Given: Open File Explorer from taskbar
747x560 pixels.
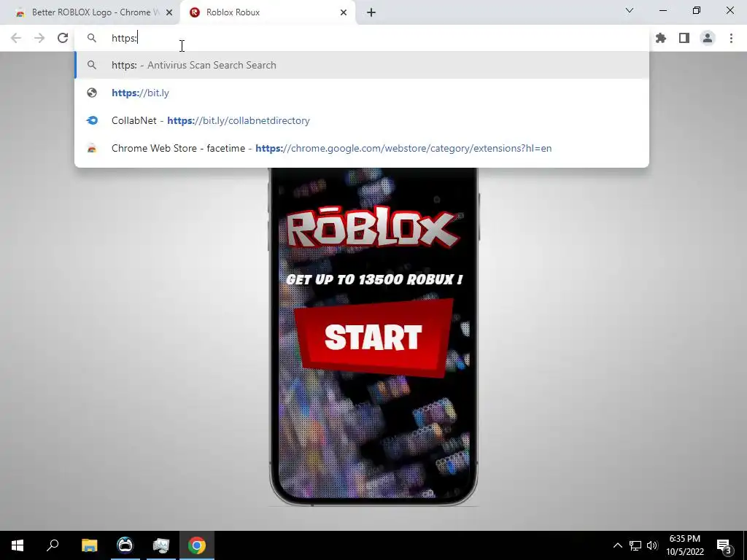Looking at the screenshot, I should pyautogui.click(x=90, y=545).
